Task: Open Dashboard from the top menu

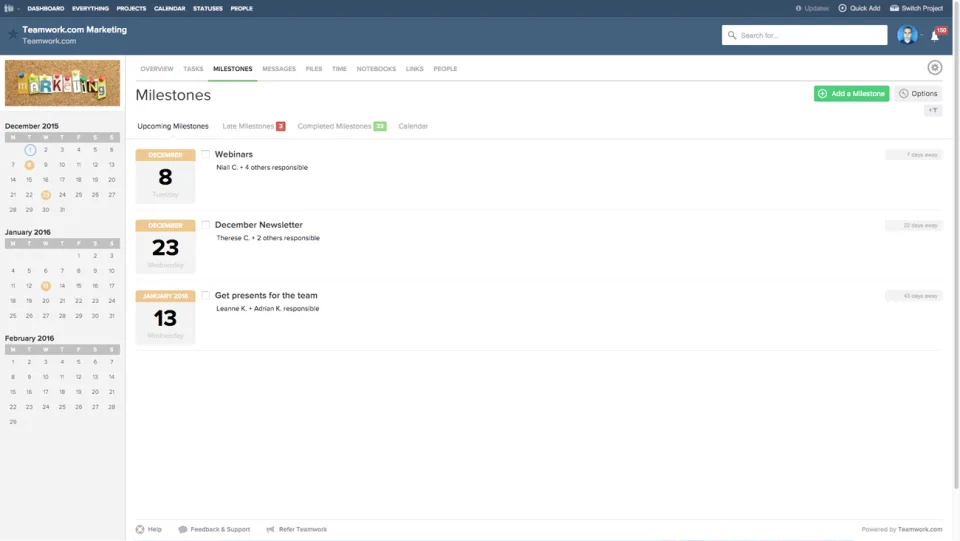Action: point(46,9)
